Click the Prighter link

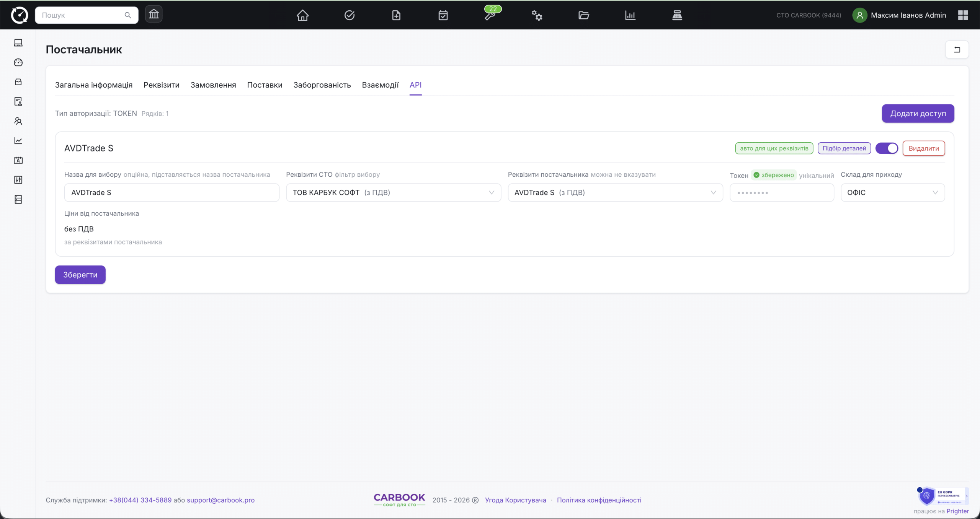[957, 511]
